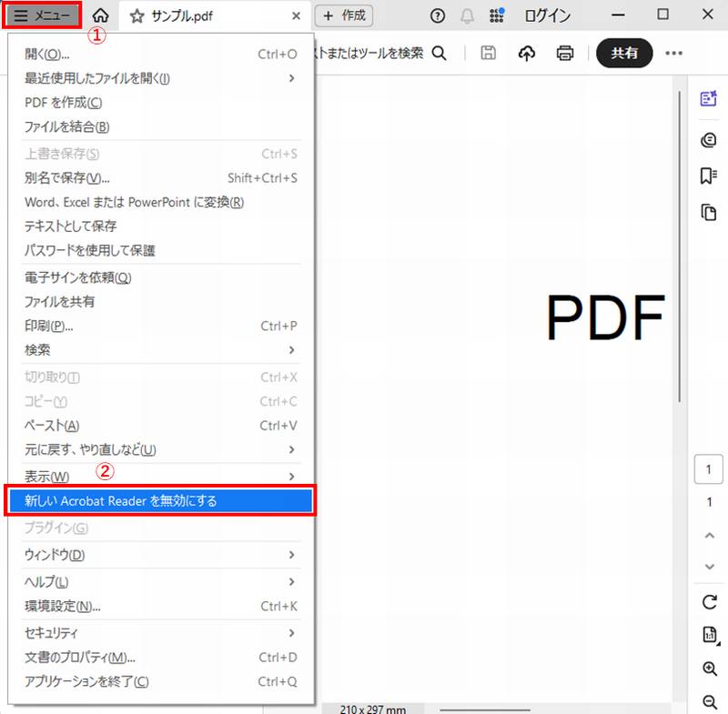This screenshot has width=728, height=714.
Task: Expand the 表示(W) submenu
Action: coord(161,477)
